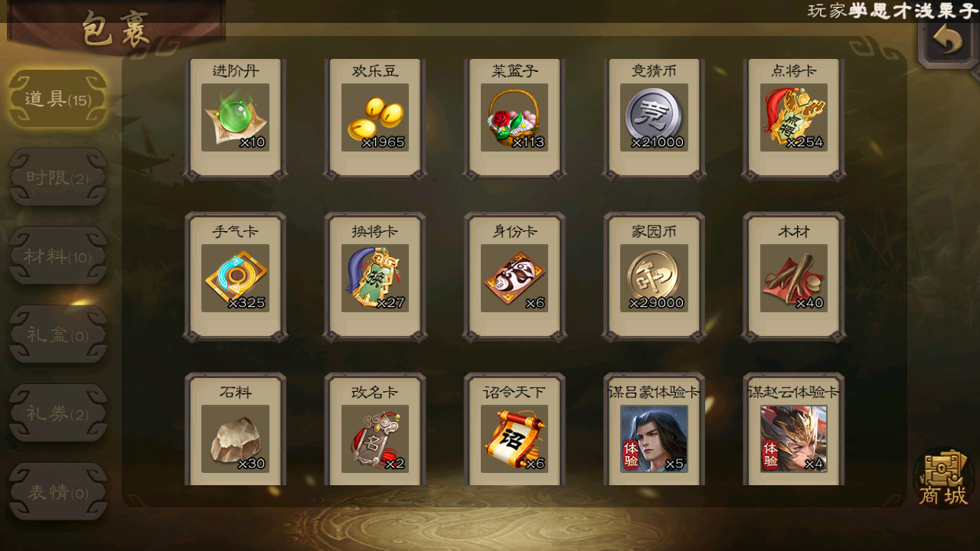Tap the 身份卡 mask card item
Viewport: 980px width, 551px height.
pos(514,278)
